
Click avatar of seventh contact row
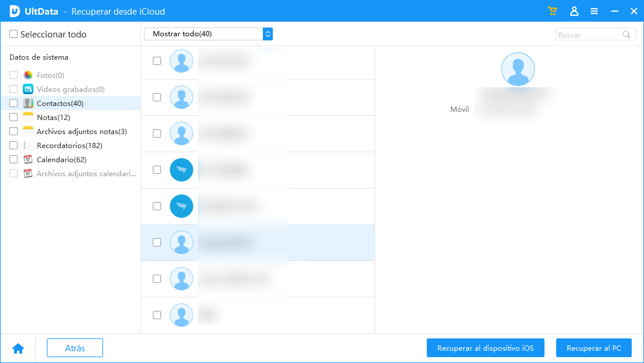click(x=181, y=279)
